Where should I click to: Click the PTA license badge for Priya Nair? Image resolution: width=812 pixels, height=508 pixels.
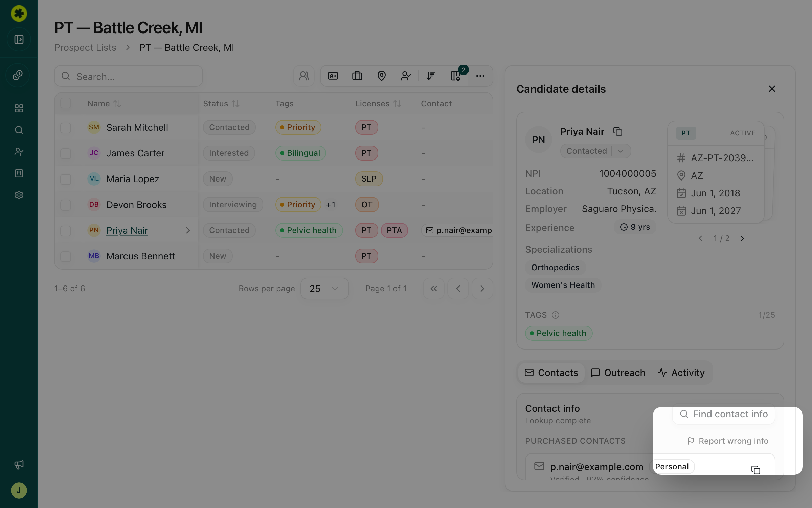point(394,230)
